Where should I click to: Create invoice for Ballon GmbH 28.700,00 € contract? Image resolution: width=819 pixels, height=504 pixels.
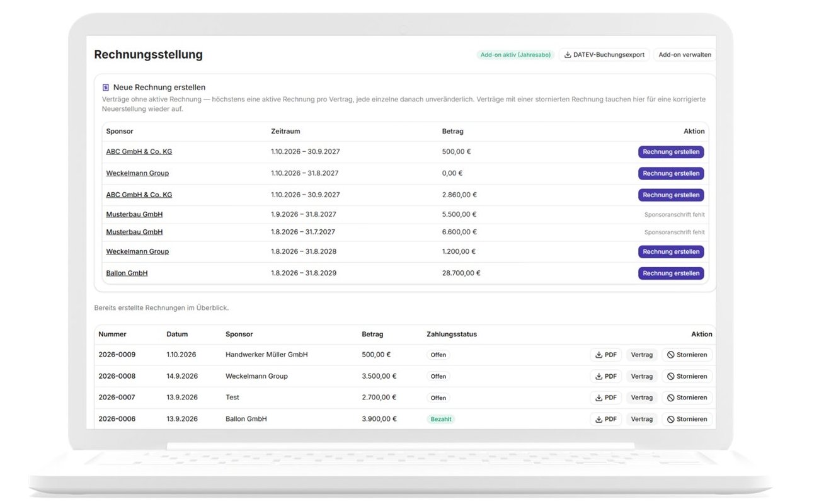click(671, 273)
